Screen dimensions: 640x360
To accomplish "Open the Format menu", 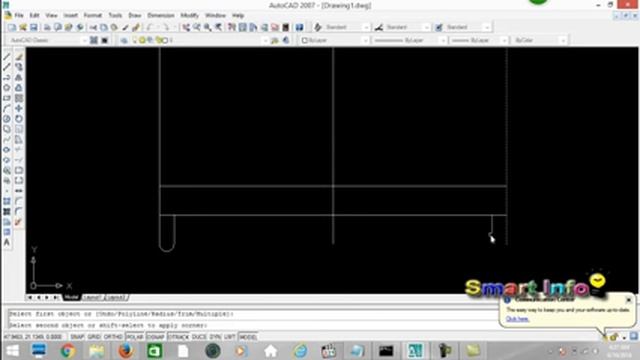I will click(x=93, y=15).
